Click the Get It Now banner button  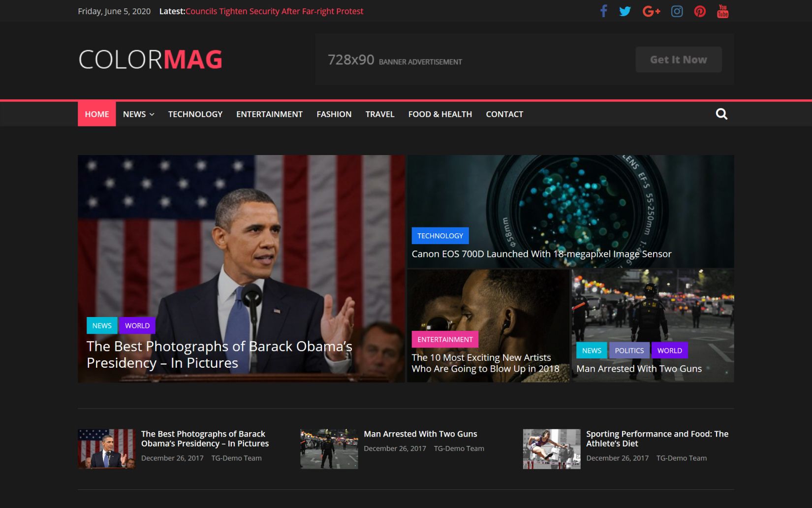click(678, 59)
